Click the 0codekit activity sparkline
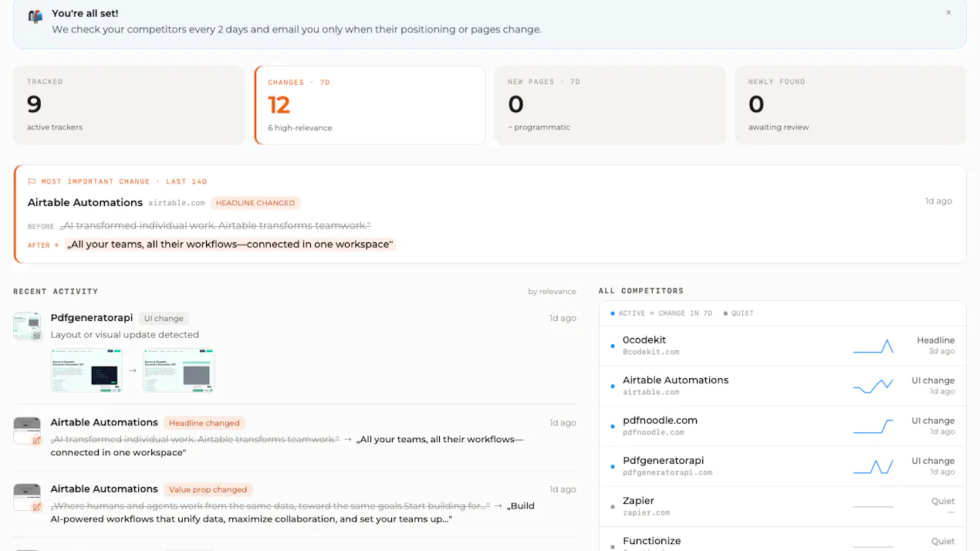This screenshot has width=980, height=551. [x=873, y=346]
